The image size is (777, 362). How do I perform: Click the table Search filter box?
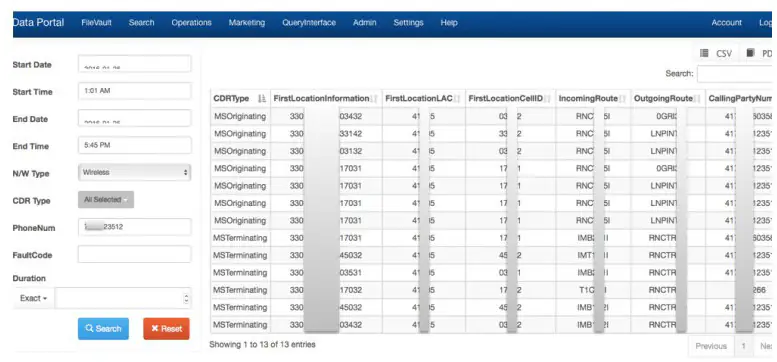[734, 73]
